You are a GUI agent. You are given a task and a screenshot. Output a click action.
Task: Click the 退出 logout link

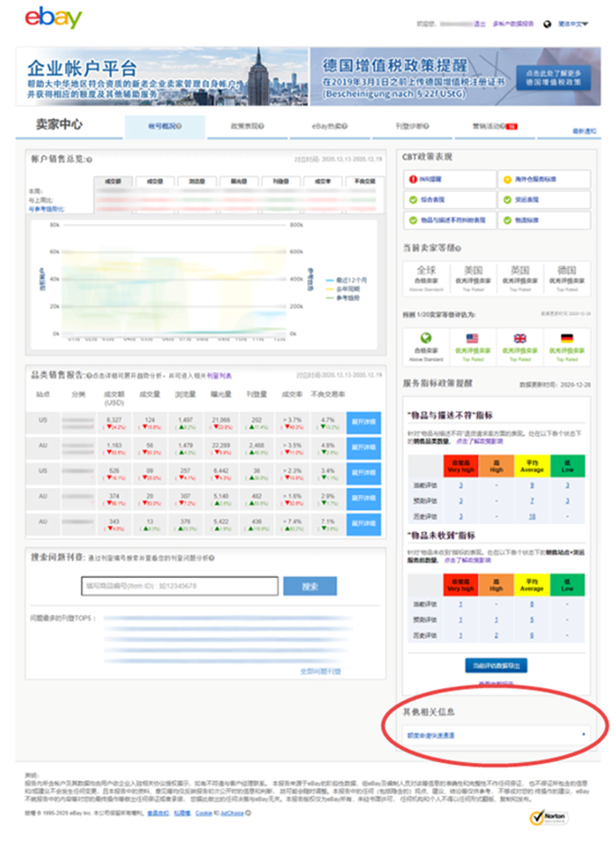pyautogui.click(x=479, y=23)
